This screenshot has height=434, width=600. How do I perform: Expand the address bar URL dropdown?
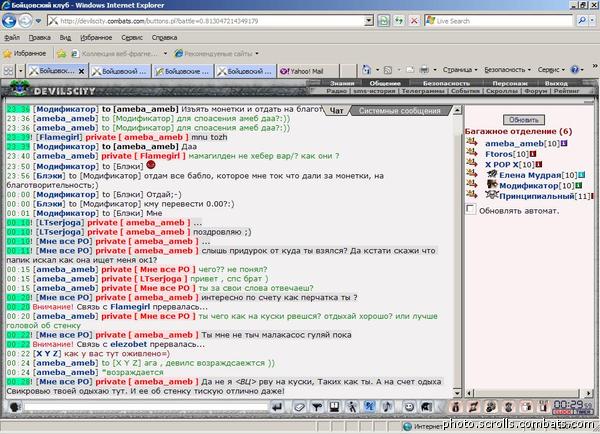368,21
